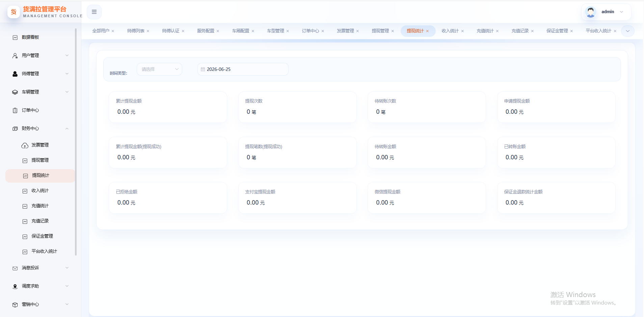The image size is (644, 317).
Task: Click the sidebar vertical scrollbar
Action: pos(76,142)
